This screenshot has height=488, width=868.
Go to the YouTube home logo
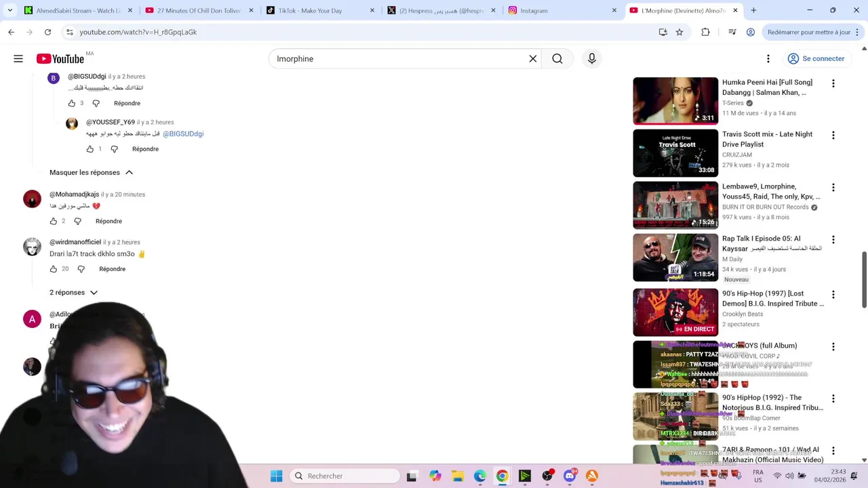pyautogui.click(x=60, y=59)
